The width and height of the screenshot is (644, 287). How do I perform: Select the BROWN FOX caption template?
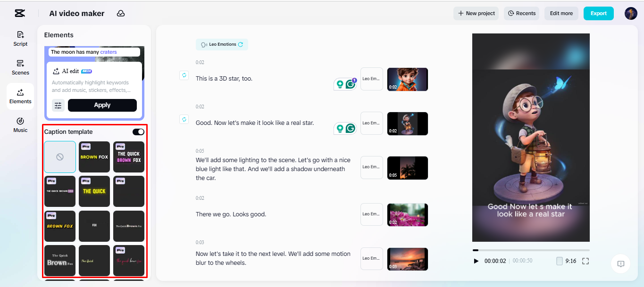tap(94, 156)
